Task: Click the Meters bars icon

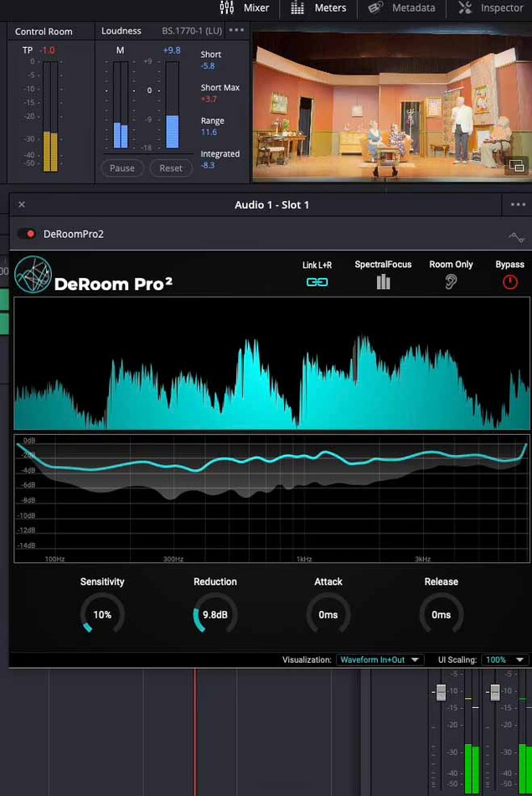Action: [x=297, y=8]
